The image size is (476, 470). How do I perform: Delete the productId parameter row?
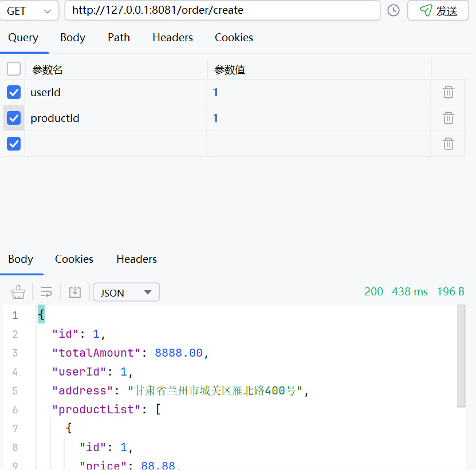click(x=449, y=118)
